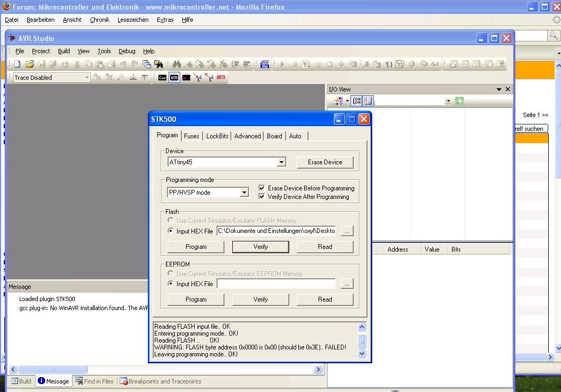
Task: Click the AVR programmer dialog icon
Action: [174, 77]
